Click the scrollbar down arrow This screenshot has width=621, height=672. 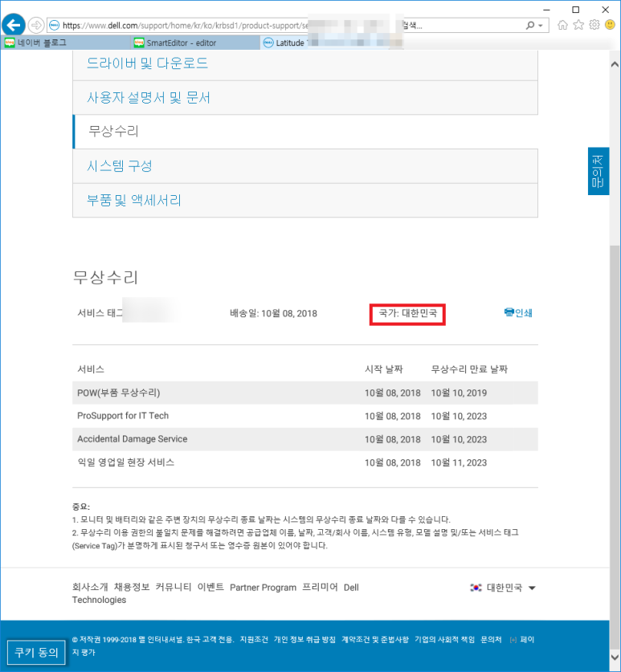click(x=615, y=657)
